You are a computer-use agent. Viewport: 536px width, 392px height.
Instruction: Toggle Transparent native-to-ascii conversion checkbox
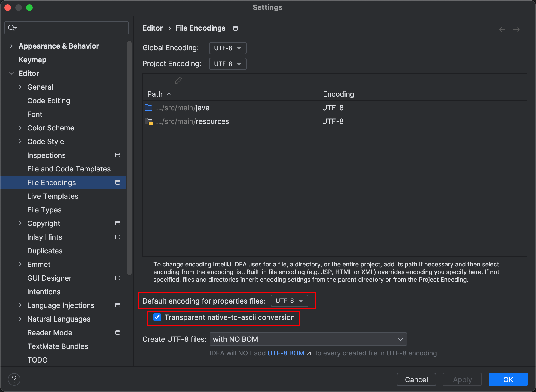[157, 317]
